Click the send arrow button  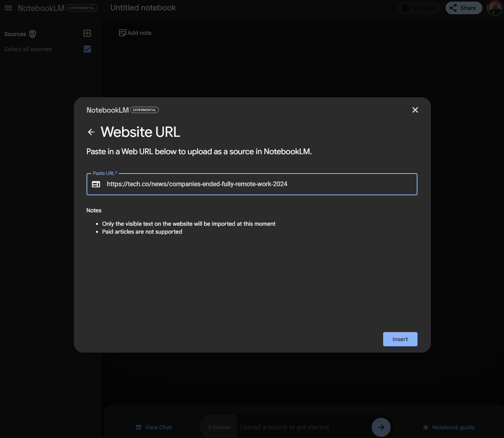381,427
